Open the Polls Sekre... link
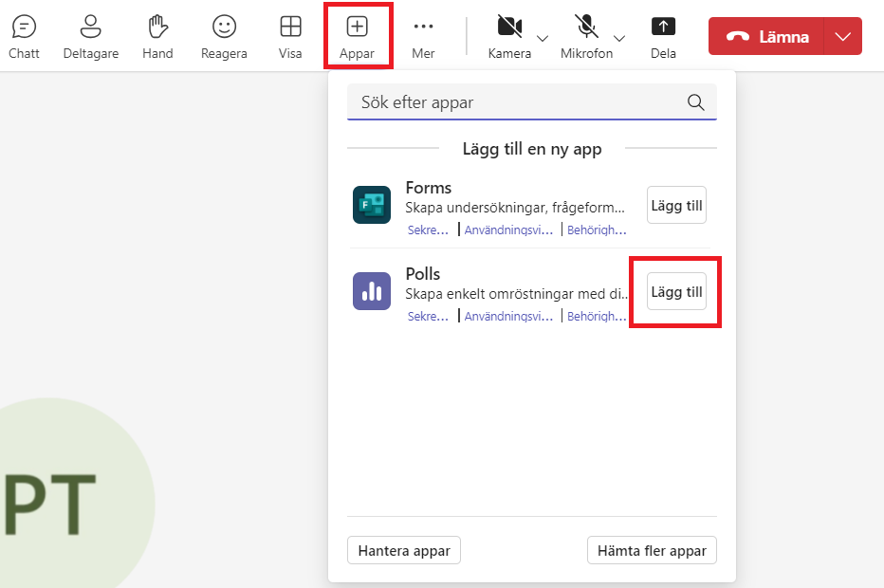The height and width of the screenshot is (588, 884). pyautogui.click(x=429, y=316)
